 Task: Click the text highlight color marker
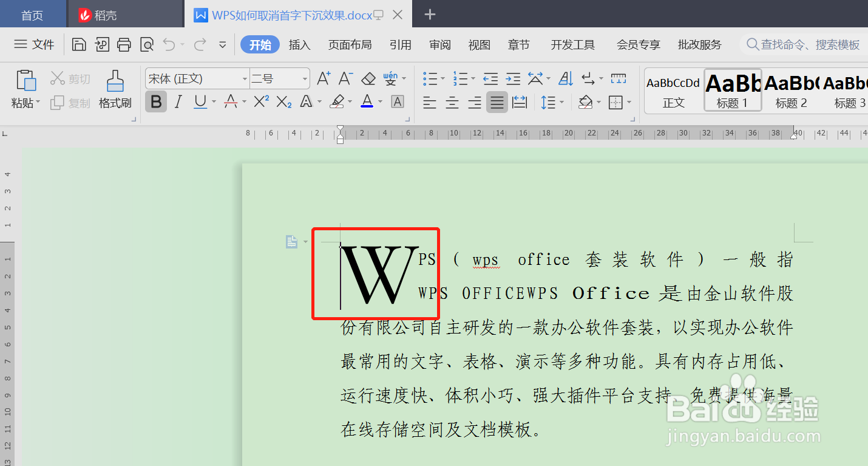pyautogui.click(x=337, y=102)
